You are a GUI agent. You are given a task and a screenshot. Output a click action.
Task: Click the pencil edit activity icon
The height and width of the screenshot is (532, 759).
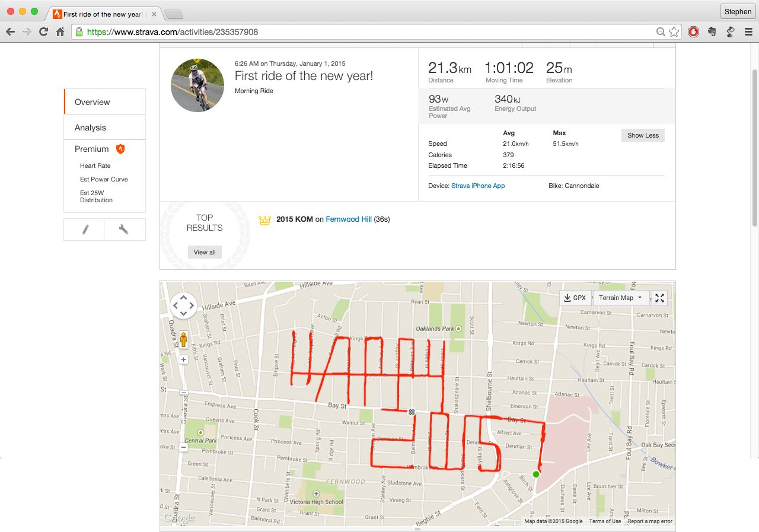click(84, 230)
